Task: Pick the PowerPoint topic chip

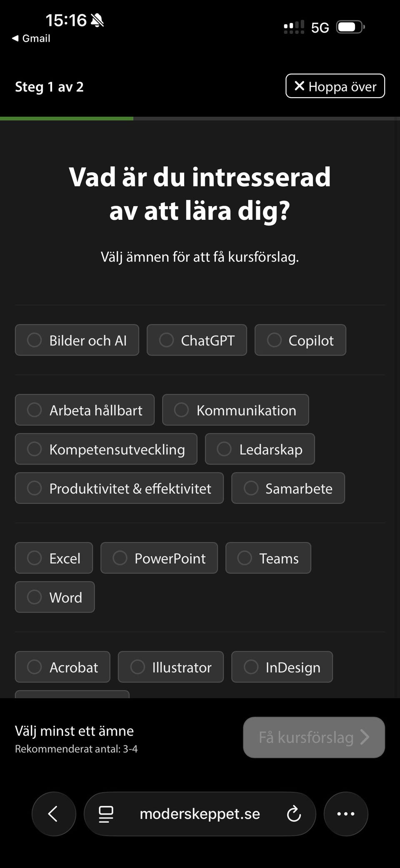Action: point(159,558)
